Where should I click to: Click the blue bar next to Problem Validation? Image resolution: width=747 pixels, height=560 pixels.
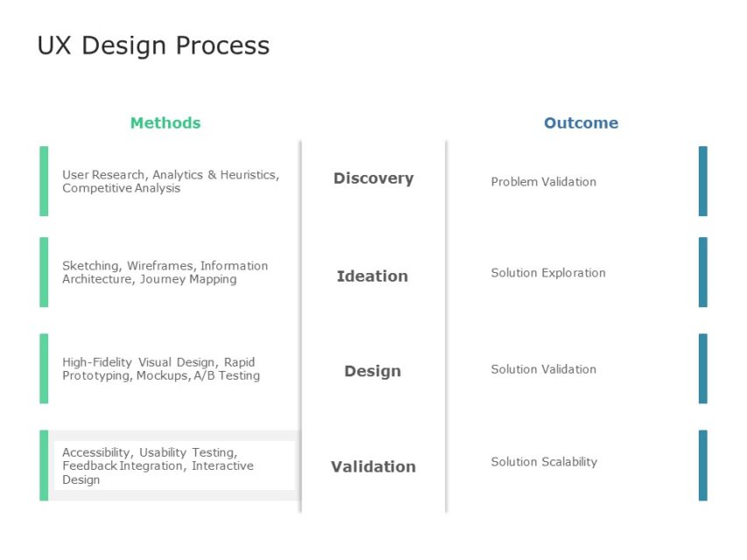pos(702,181)
